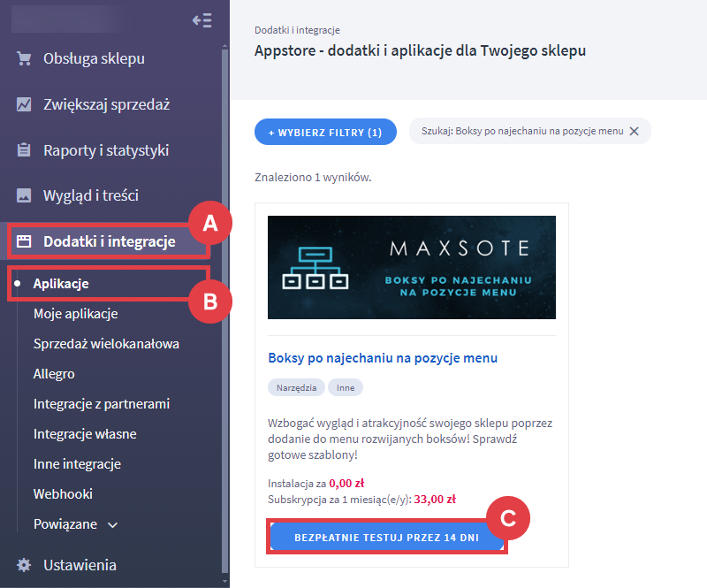The width and height of the screenshot is (707, 588).
Task: Collapse the sidebar with the arrow icon
Action: tap(202, 20)
